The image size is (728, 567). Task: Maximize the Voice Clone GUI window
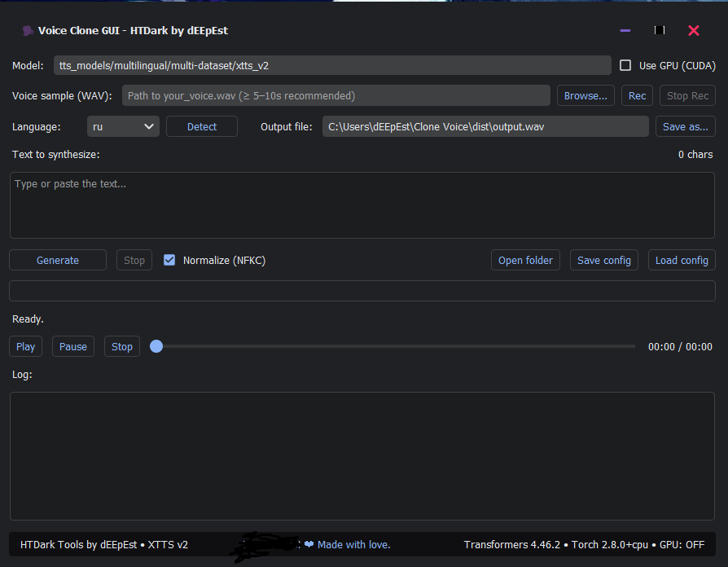coord(660,30)
